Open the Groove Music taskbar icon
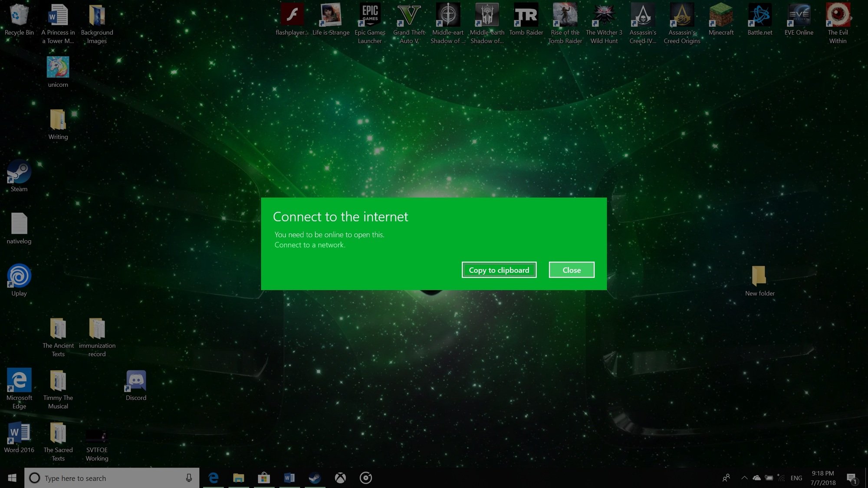 point(366,478)
